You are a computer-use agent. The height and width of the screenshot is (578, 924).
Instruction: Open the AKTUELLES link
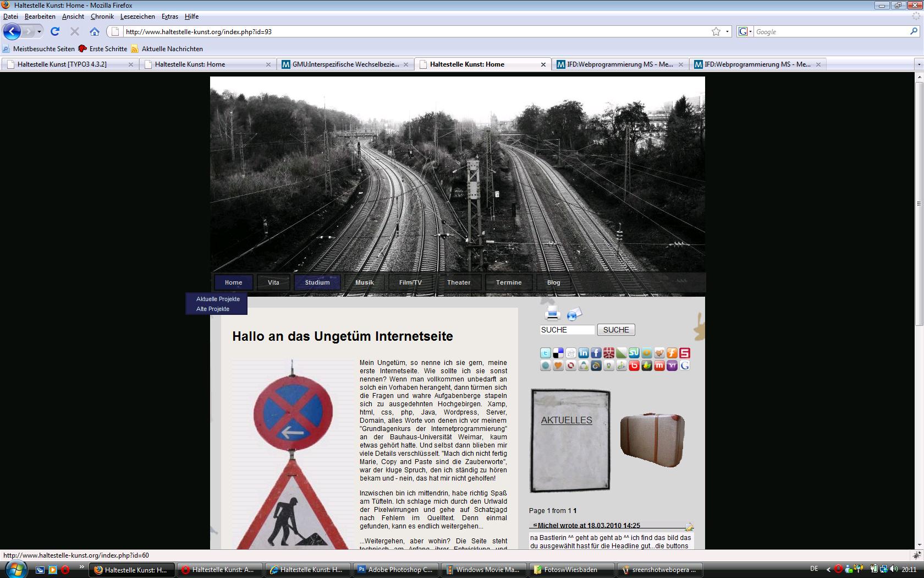tap(566, 420)
